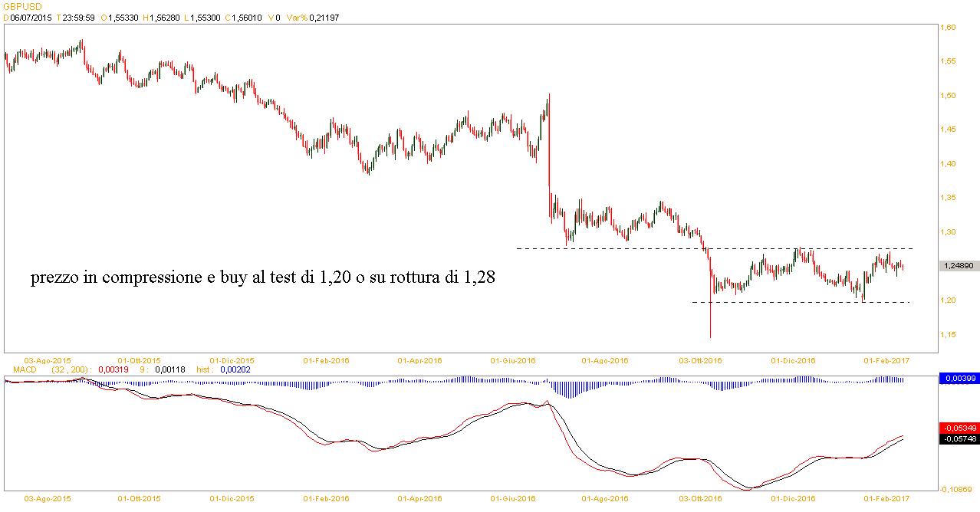980x512 pixels.
Task: Click the 01-Giu-2016 date below the MACD panel
Action: (515, 498)
